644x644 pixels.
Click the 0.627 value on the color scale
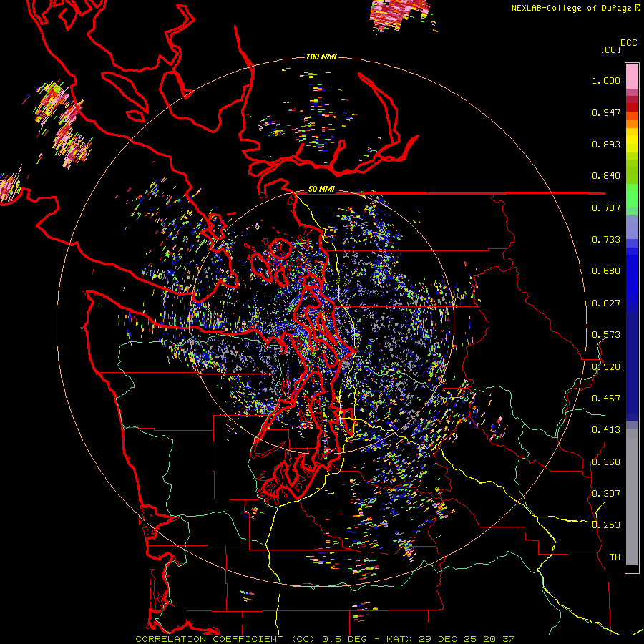click(606, 303)
